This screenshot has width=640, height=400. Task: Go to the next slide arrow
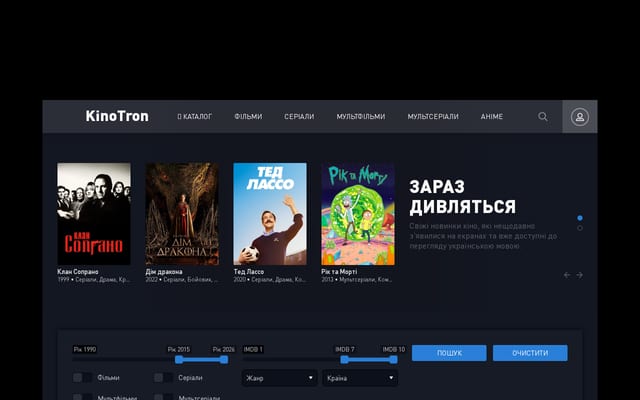tap(579, 275)
